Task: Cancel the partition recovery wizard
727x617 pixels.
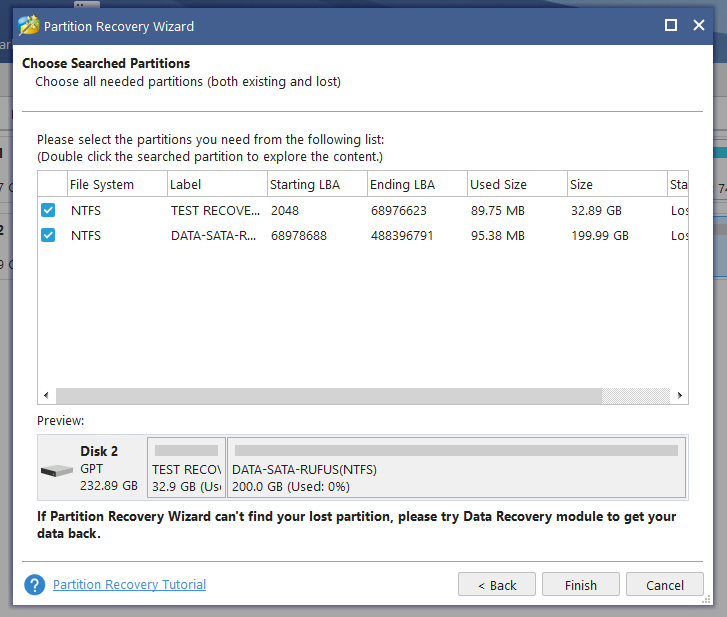Action: click(x=664, y=584)
